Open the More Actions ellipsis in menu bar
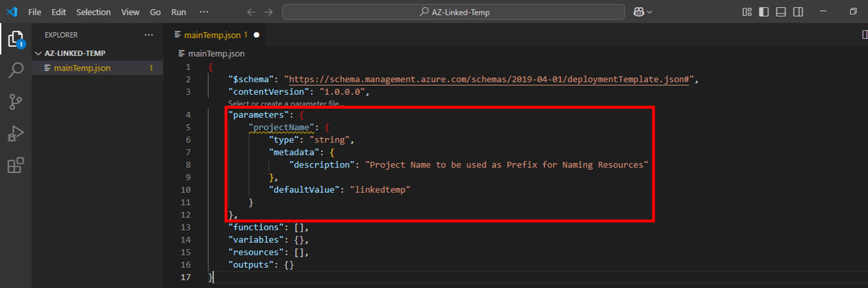The width and height of the screenshot is (868, 288). tap(204, 12)
